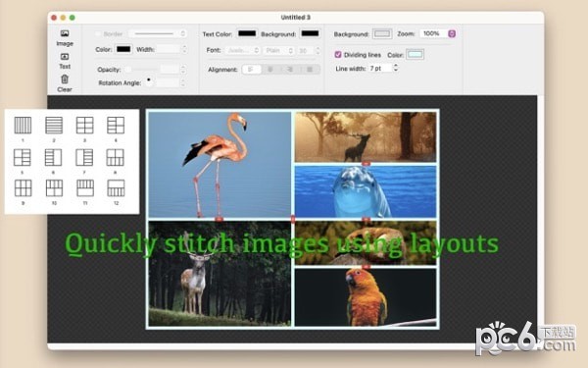Select the dolphin image cell
The width and height of the screenshot is (588, 368).
pos(366,191)
